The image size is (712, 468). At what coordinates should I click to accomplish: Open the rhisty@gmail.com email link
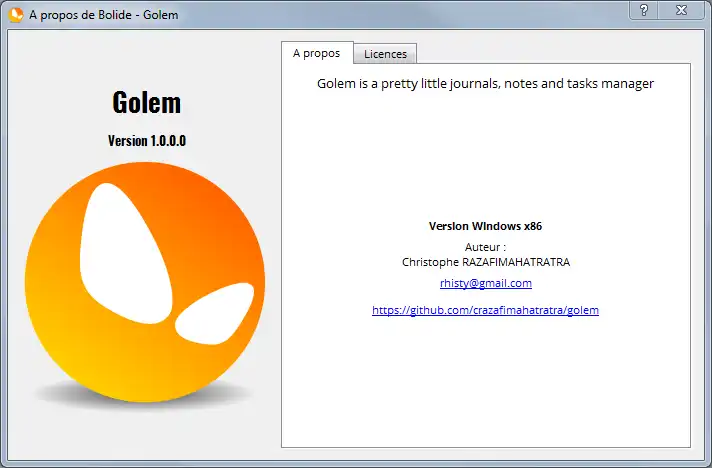coord(485,283)
